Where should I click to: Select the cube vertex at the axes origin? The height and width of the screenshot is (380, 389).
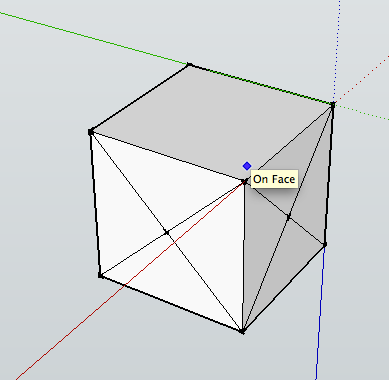pos(333,105)
